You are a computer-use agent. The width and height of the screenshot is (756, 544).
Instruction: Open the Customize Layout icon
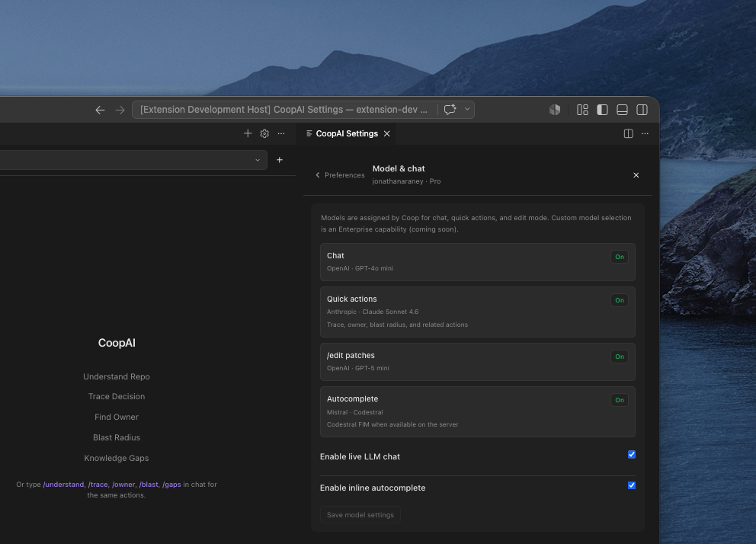pyautogui.click(x=582, y=110)
